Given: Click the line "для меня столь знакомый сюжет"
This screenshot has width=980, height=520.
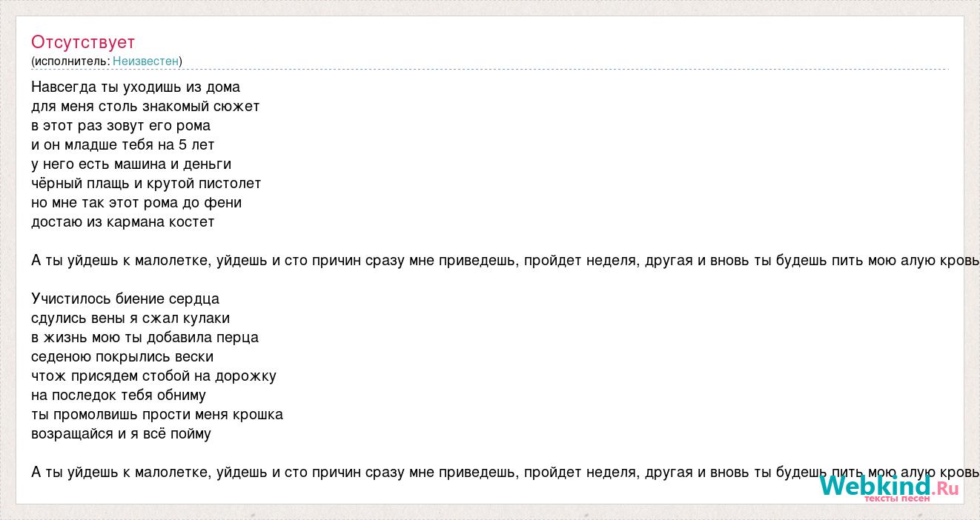Looking at the screenshot, I should click(x=145, y=106).
